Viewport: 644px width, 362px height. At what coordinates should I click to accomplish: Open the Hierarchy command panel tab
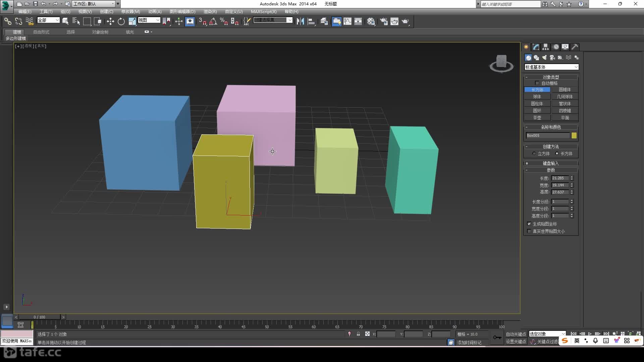(546, 47)
